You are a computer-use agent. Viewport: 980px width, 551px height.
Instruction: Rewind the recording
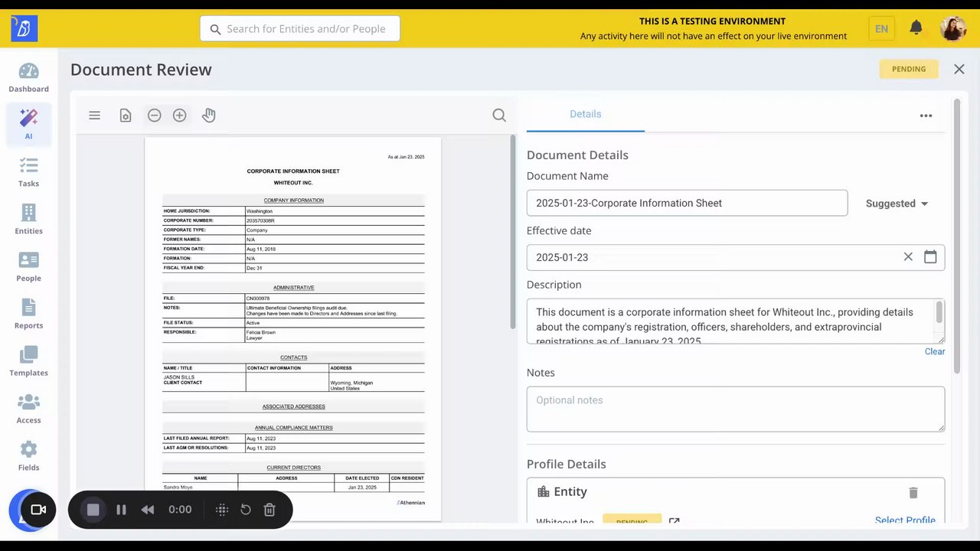tap(148, 510)
